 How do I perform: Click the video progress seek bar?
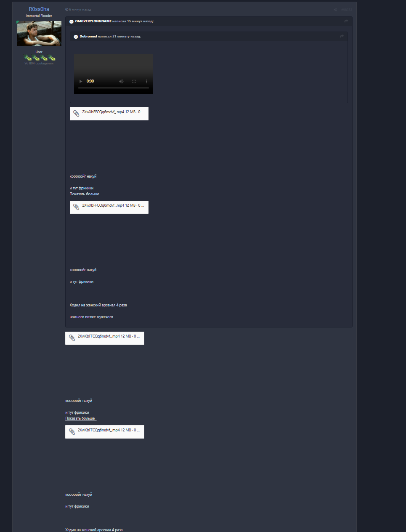pyautogui.click(x=114, y=88)
